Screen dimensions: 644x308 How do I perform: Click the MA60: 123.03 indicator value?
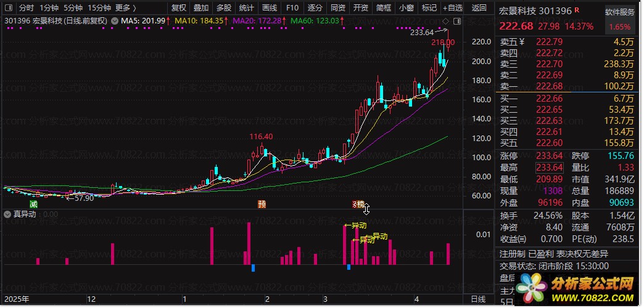(x=316, y=20)
